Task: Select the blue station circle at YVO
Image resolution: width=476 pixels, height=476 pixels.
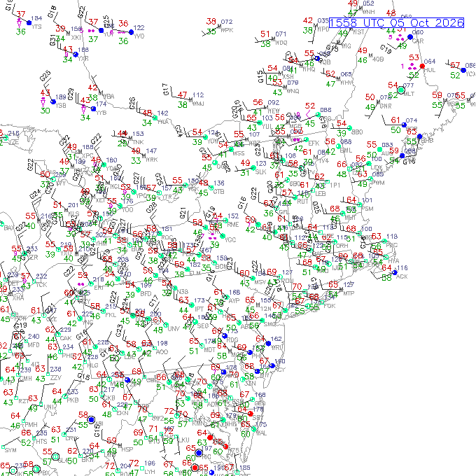Action: [131, 32]
